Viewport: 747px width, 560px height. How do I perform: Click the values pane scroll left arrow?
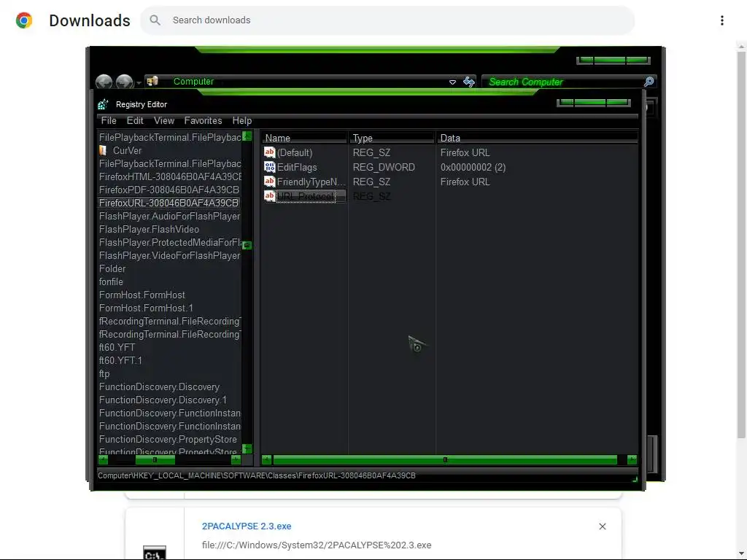266,460
